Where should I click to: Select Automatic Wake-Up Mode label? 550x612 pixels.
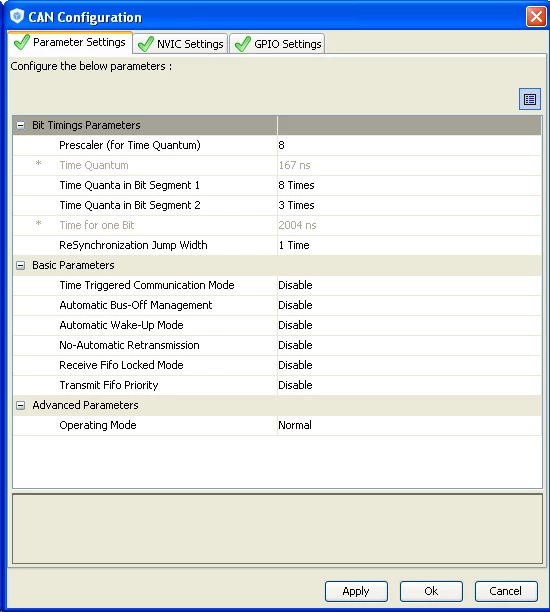[121, 325]
